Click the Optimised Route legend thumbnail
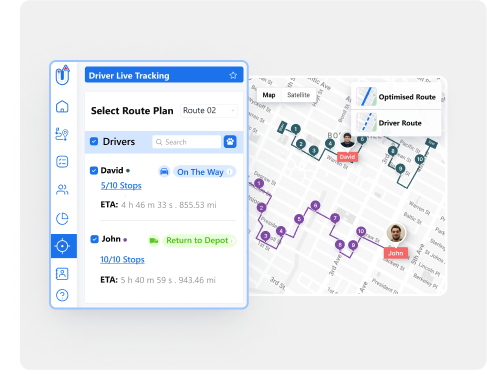 [x=366, y=97]
